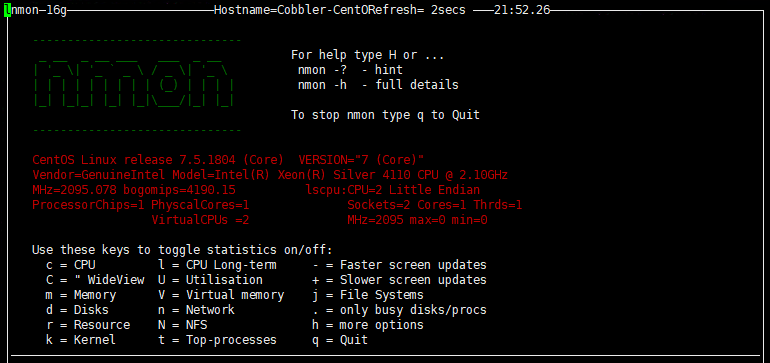
Task: Click the 21:52.26 clock in header
Action: [522, 10]
